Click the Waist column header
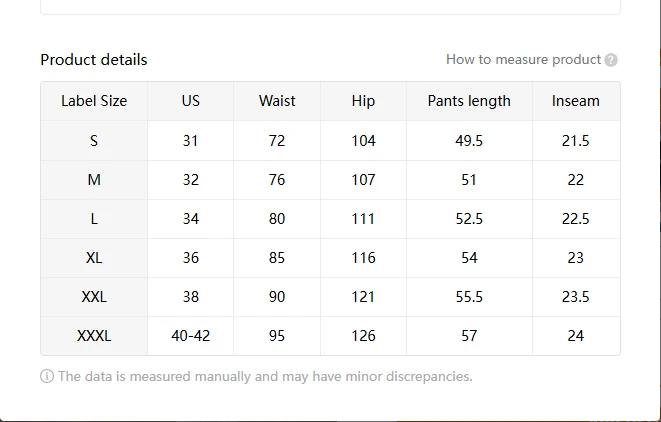661x422 pixels. pos(277,101)
